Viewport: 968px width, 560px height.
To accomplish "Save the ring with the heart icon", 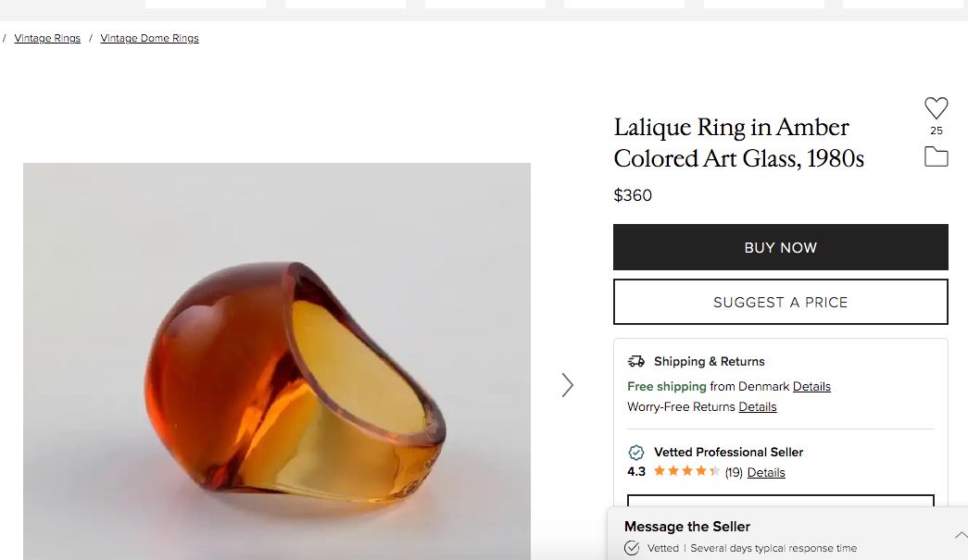I will [x=937, y=107].
